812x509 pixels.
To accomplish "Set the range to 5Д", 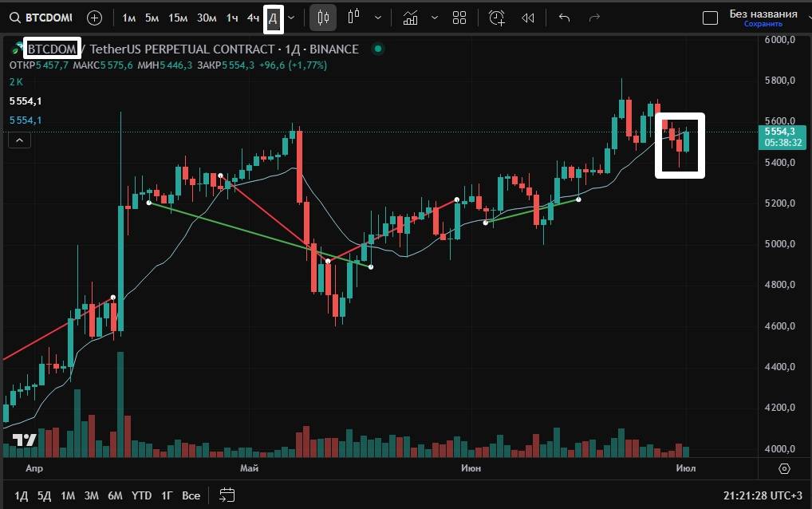I will [44, 495].
